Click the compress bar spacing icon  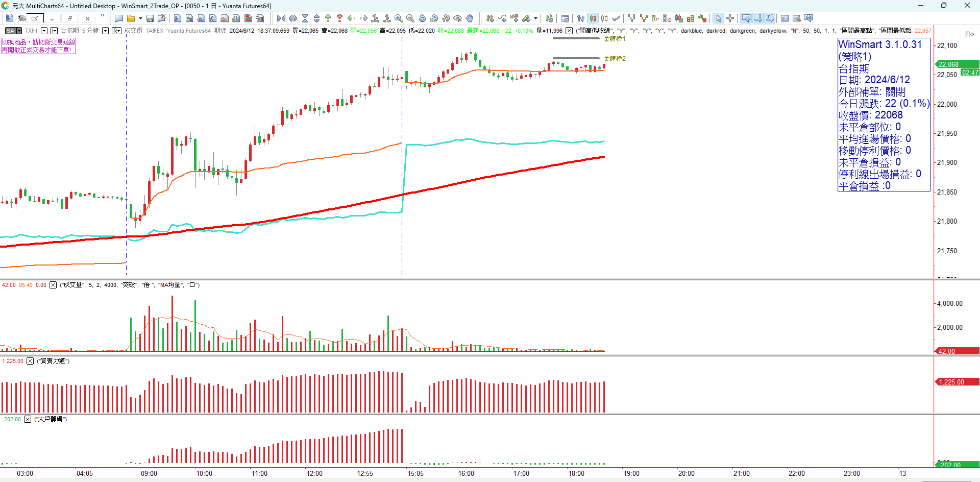(x=281, y=18)
